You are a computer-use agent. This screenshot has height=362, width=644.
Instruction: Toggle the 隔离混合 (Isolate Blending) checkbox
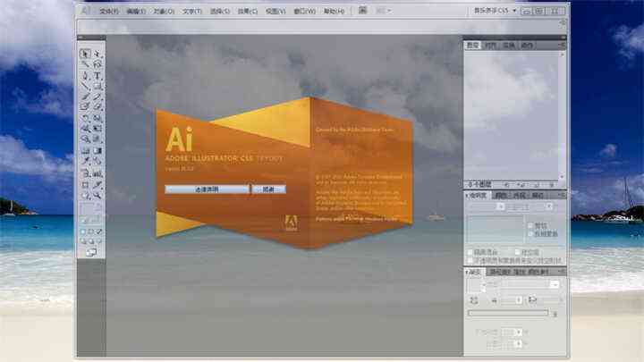[x=470, y=252]
